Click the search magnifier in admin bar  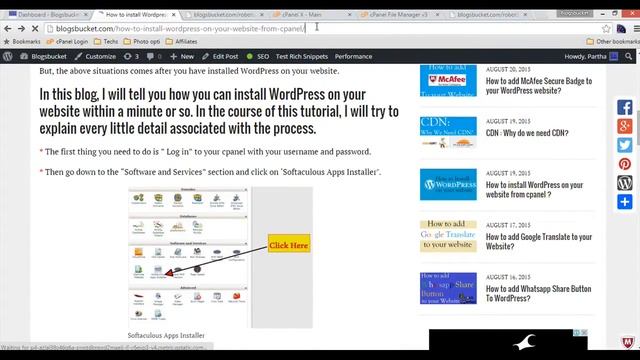pyautogui.click(x=628, y=56)
